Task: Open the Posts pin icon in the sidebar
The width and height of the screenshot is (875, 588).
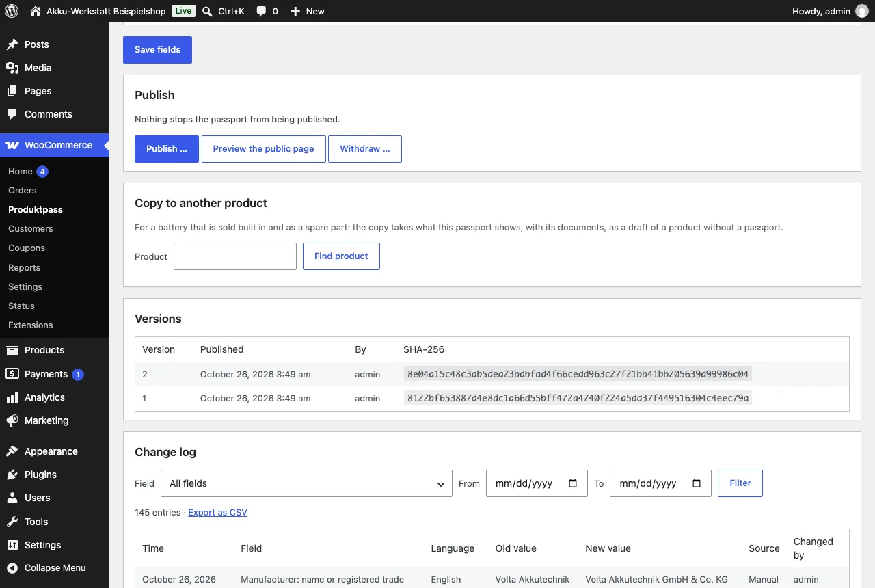Action: click(12, 44)
